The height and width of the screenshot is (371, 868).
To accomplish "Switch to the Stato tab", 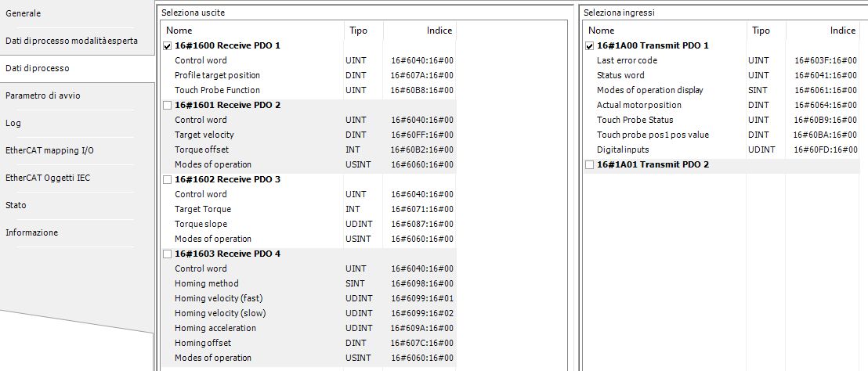I will 16,205.
